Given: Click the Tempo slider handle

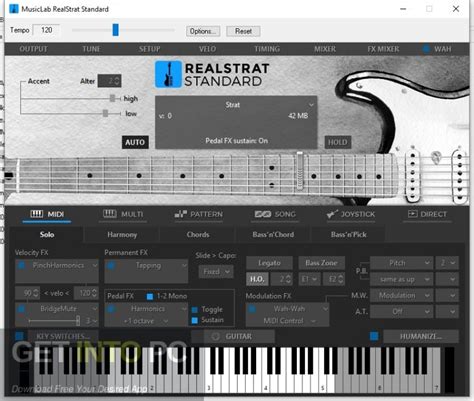Looking at the screenshot, I should coord(115,30).
